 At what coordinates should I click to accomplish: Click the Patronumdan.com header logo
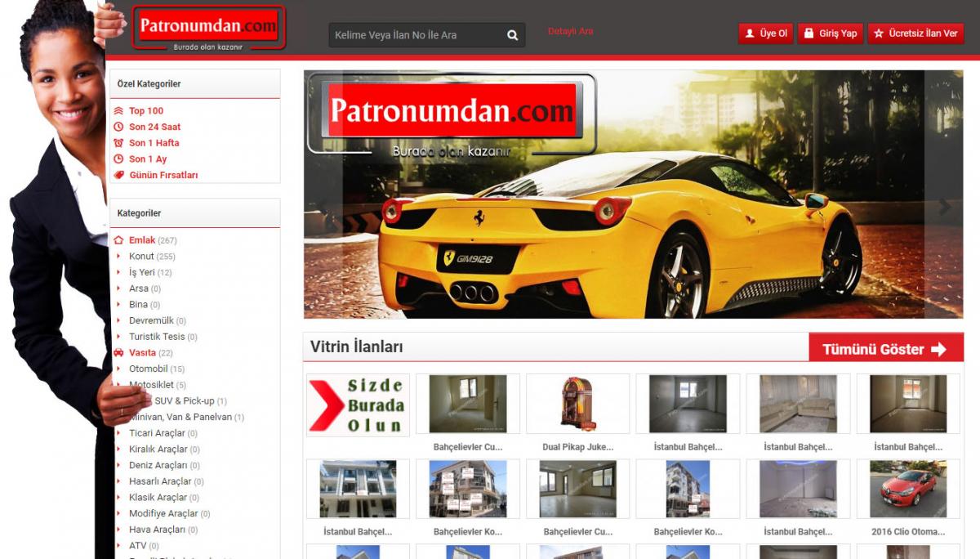pyautogui.click(x=208, y=29)
